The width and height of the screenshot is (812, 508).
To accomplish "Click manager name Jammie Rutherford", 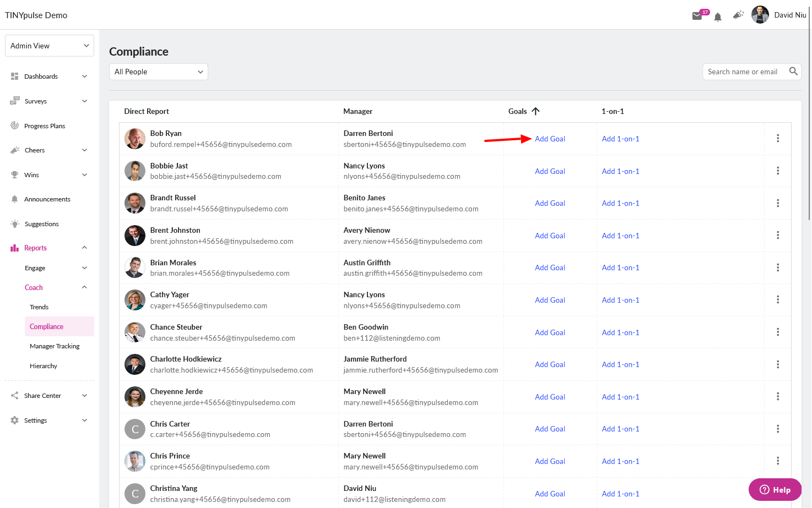I will click(x=375, y=359).
